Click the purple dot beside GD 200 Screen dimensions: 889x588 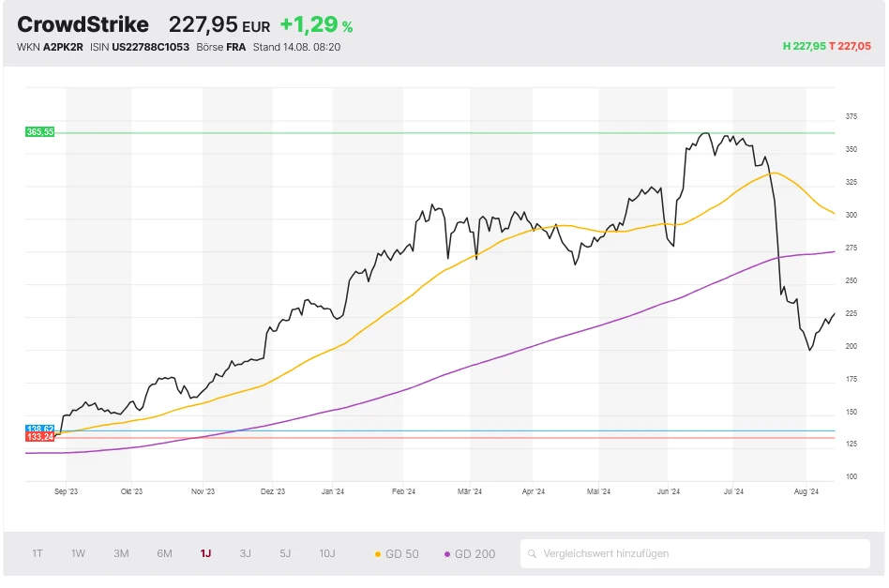pos(447,554)
